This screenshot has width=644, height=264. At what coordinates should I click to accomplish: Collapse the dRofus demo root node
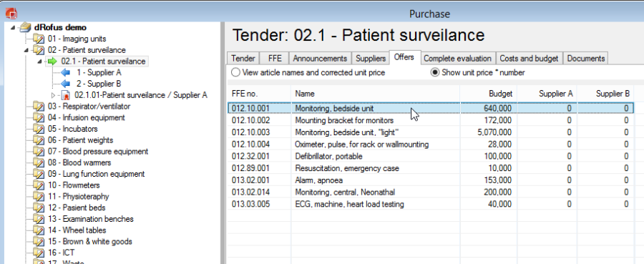[x=14, y=27]
